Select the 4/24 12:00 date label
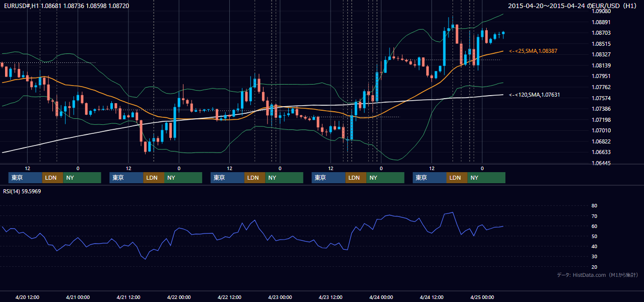The height and width of the screenshot is (302, 644). click(x=431, y=297)
